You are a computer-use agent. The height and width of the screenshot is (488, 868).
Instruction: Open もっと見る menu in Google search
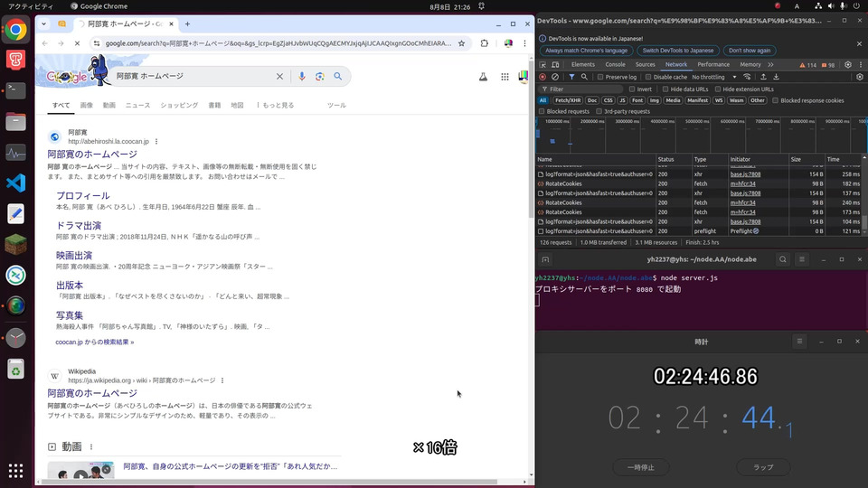276,105
